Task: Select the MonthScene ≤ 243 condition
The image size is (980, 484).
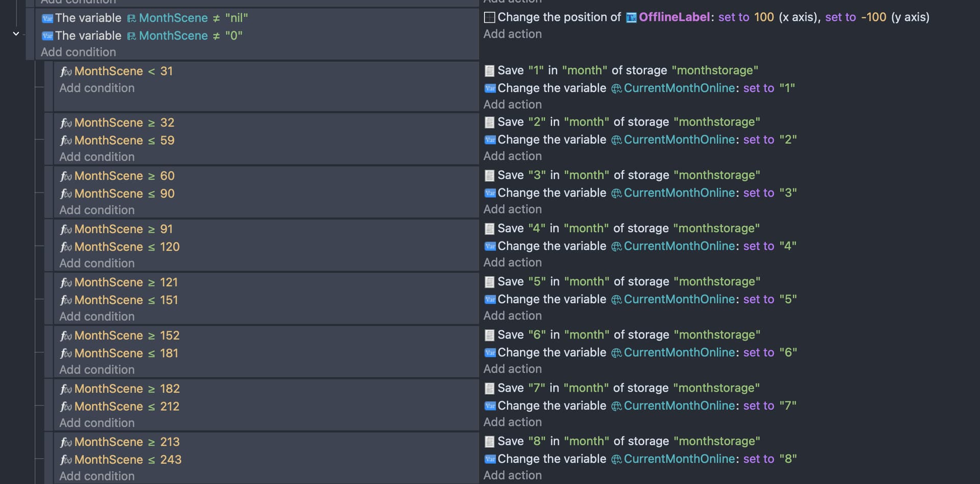Action: pos(128,459)
